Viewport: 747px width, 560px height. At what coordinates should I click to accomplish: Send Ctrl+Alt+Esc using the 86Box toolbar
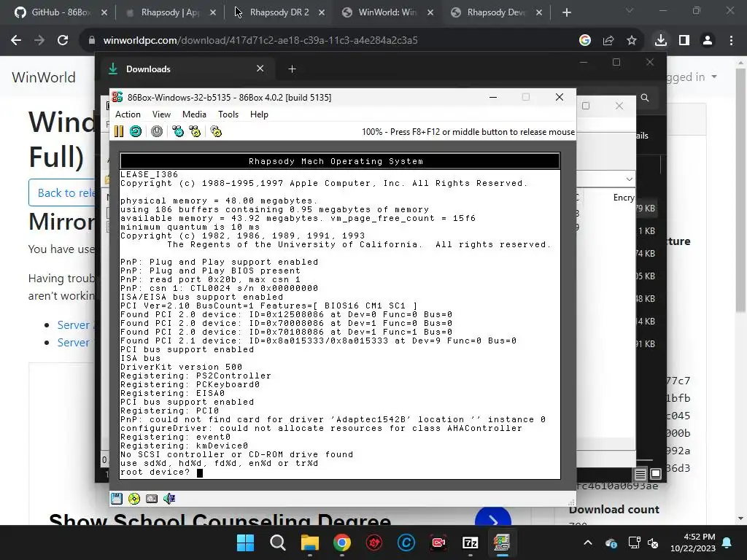(195, 131)
